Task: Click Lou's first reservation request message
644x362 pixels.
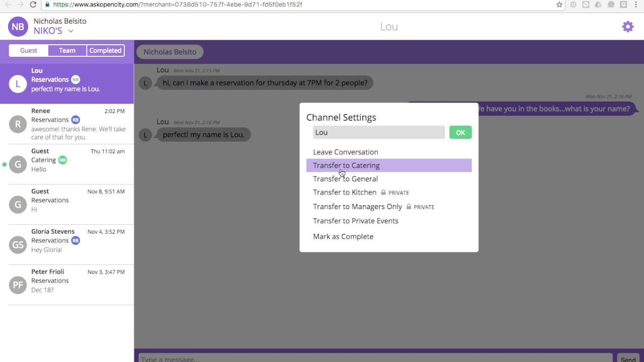Action: (x=265, y=82)
